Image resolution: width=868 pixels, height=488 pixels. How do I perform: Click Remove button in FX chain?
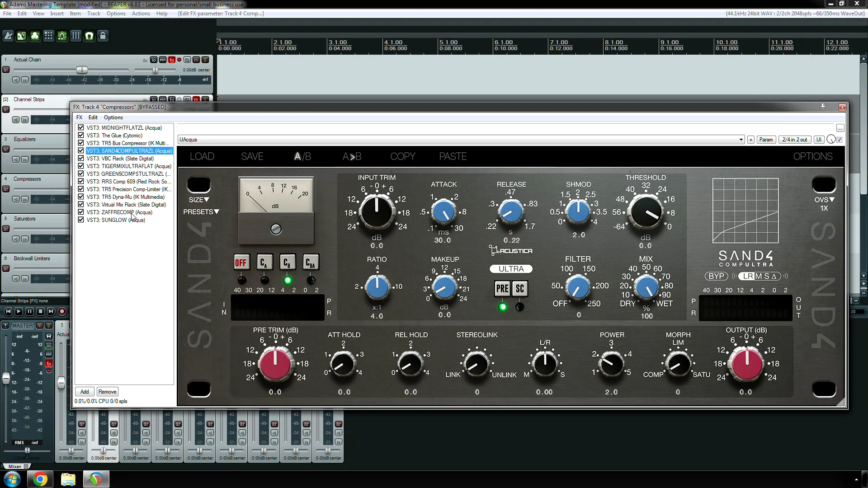click(x=107, y=392)
